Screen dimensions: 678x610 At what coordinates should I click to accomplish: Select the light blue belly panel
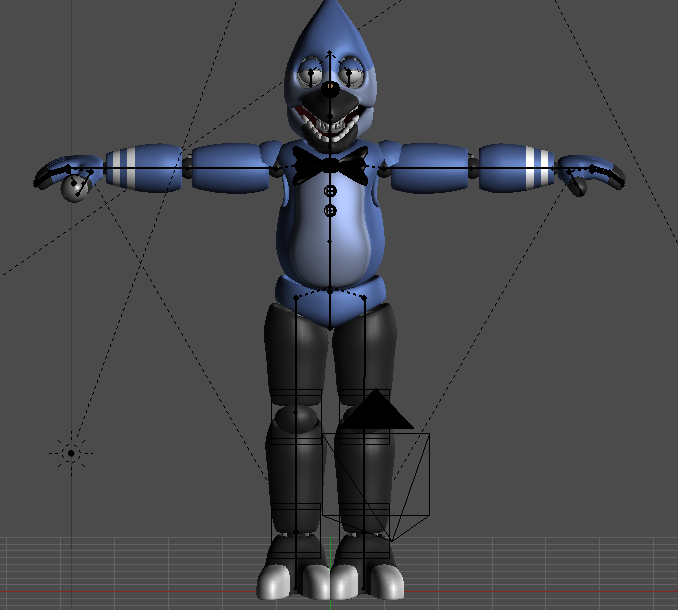pyautogui.click(x=330, y=231)
